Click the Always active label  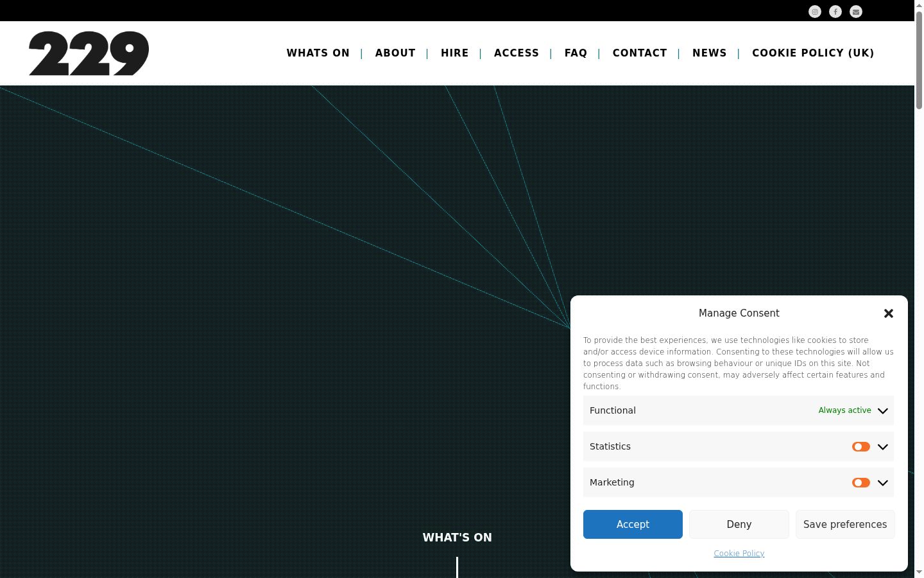pyautogui.click(x=844, y=410)
